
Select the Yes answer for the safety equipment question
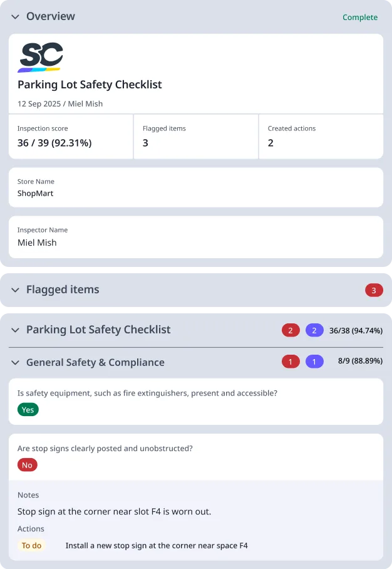coord(28,409)
